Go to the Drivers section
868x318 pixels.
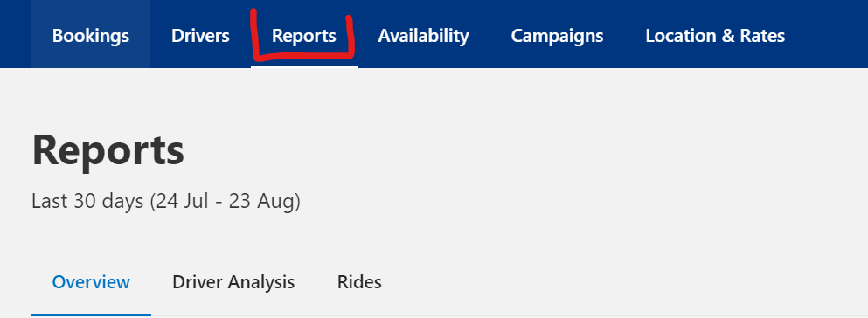200,36
